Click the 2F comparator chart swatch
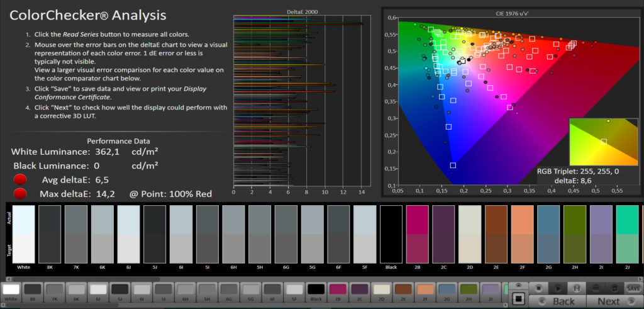The width and height of the screenshot is (644, 309). point(523,234)
